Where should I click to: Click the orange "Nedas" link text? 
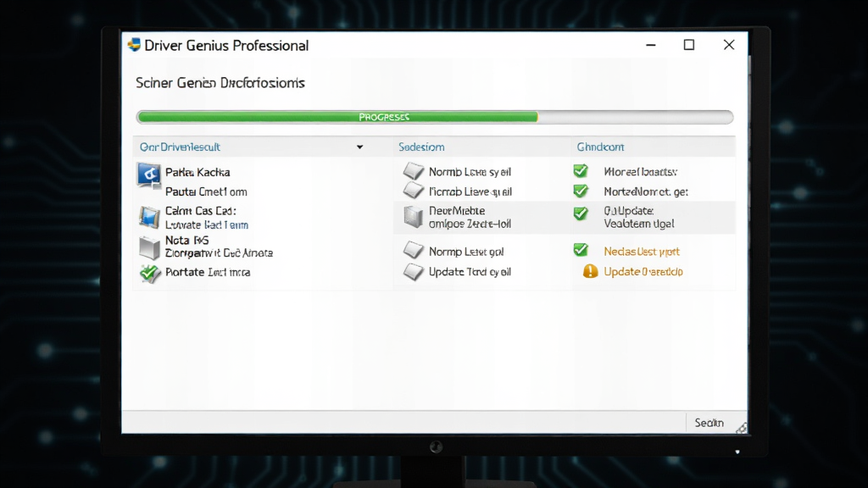[x=642, y=251]
